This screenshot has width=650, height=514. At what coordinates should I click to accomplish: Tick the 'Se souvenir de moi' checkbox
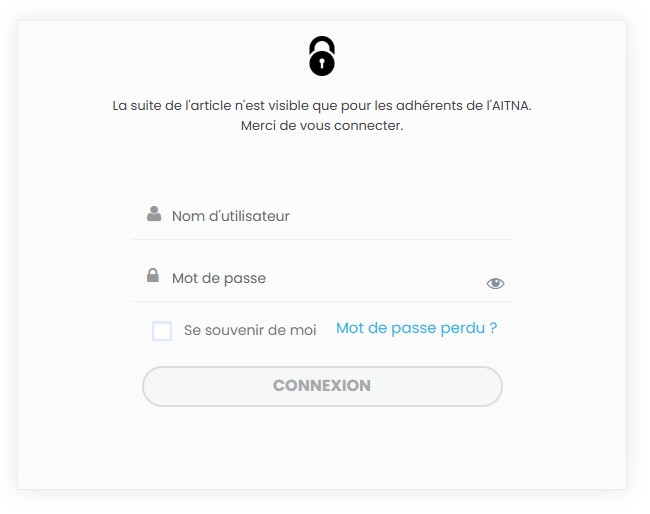162,331
